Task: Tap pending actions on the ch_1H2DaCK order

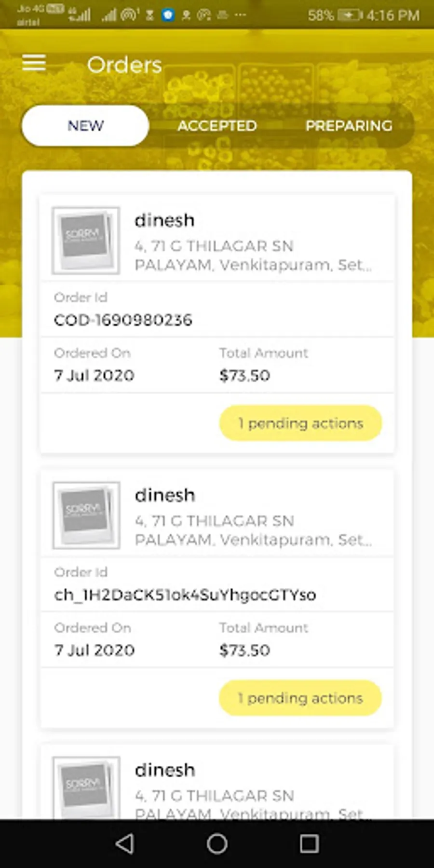Action: tap(300, 698)
